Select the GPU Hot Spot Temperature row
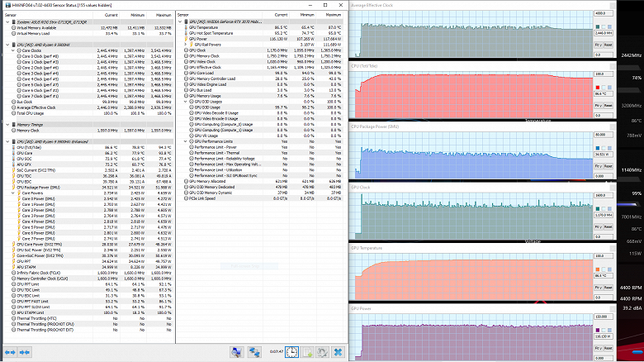 point(261,33)
